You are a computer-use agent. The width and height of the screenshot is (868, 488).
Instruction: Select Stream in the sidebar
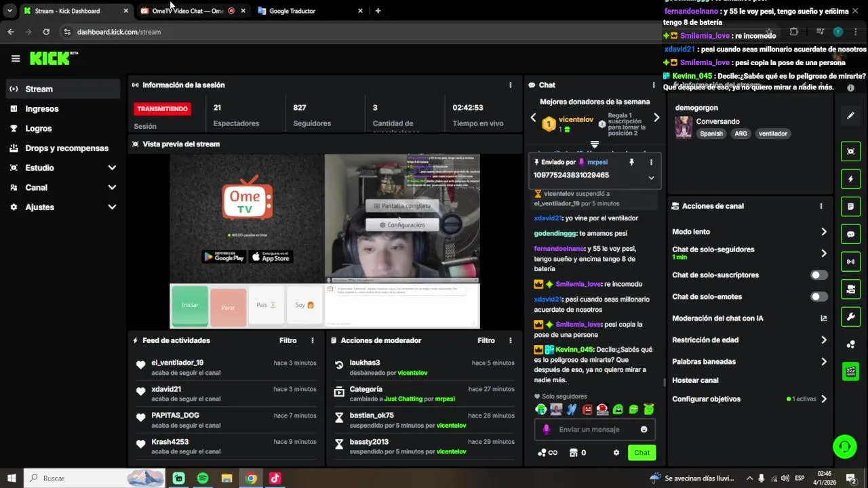62,89
